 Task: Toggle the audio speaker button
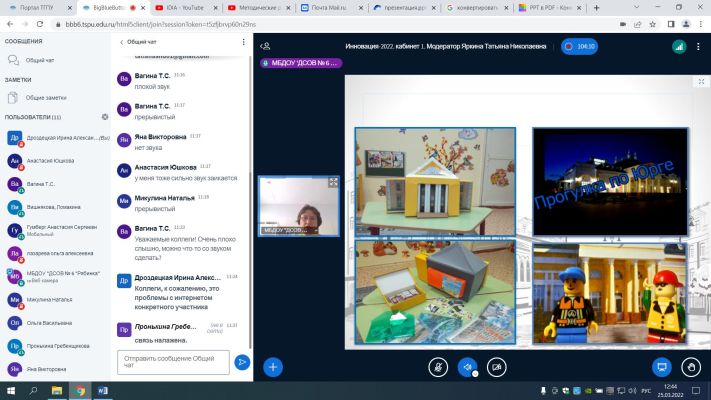[467, 367]
